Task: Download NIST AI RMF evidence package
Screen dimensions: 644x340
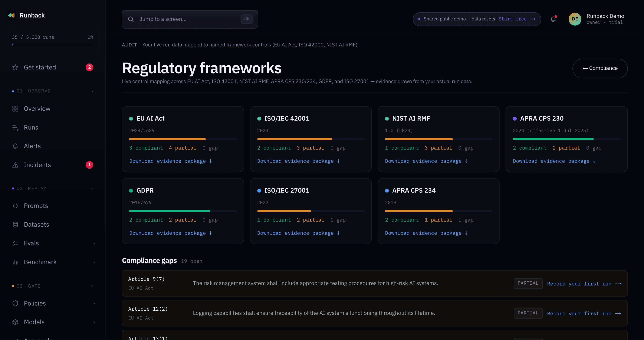Action: point(426,161)
